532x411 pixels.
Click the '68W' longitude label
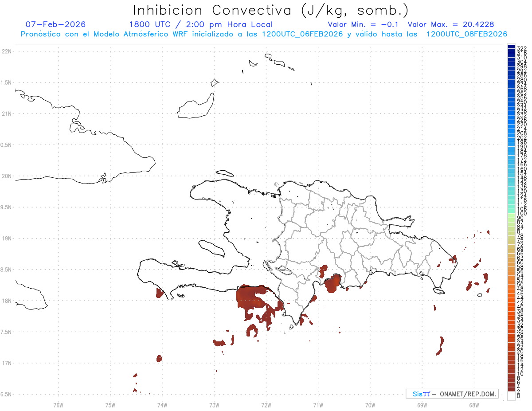[x=474, y=405]
